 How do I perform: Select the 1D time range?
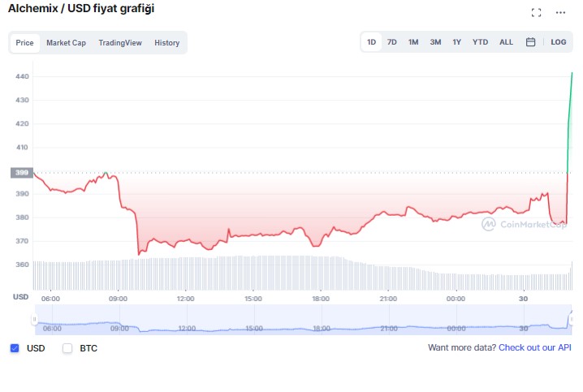coord(371,42)
